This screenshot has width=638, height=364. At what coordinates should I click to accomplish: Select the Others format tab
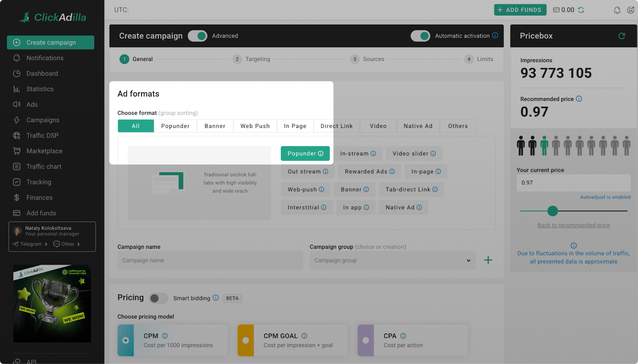[458, 126]
